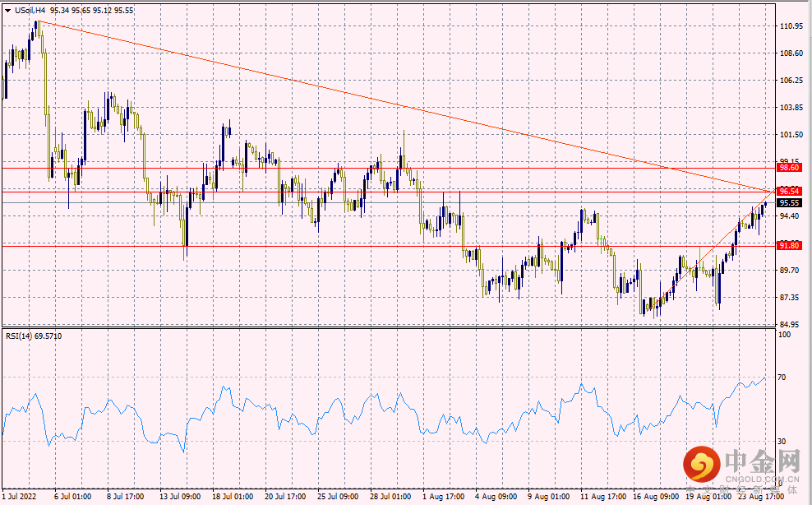Click the 6 Jul 01:00 time axis label
This screenshot has width=812, height=505.
[x=71, y=497]
